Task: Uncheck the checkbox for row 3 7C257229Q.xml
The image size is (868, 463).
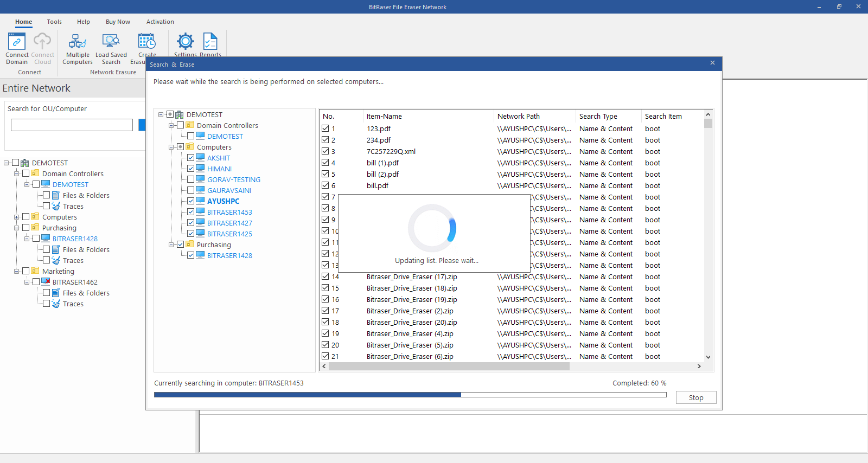Action: [x=325, y=151]
